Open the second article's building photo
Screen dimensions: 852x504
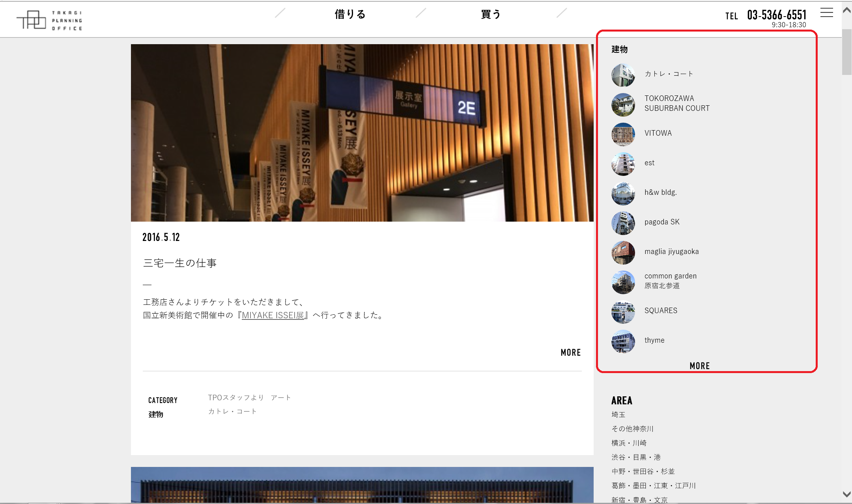(x=362, y=485)
